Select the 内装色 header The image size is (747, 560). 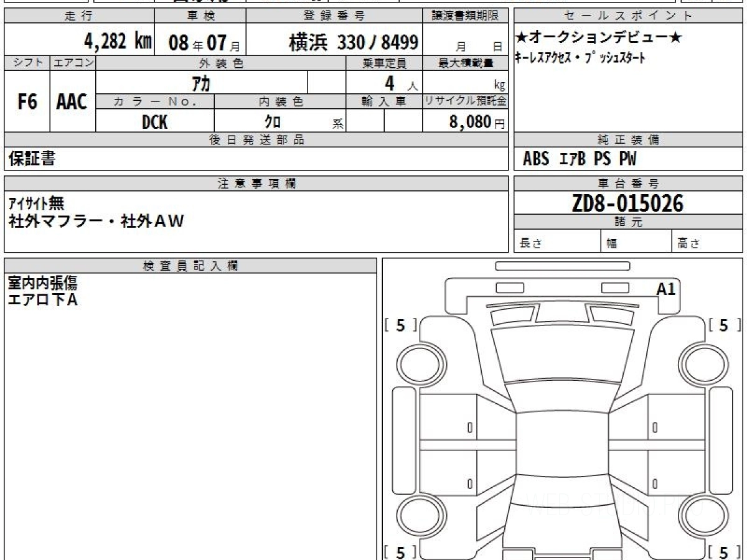[x=280, y=101]
